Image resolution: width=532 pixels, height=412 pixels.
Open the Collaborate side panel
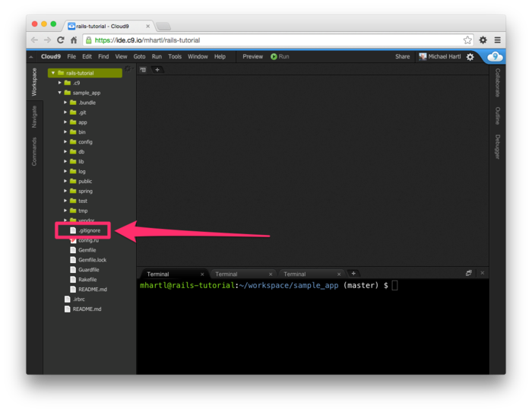(x=497, y=82)
